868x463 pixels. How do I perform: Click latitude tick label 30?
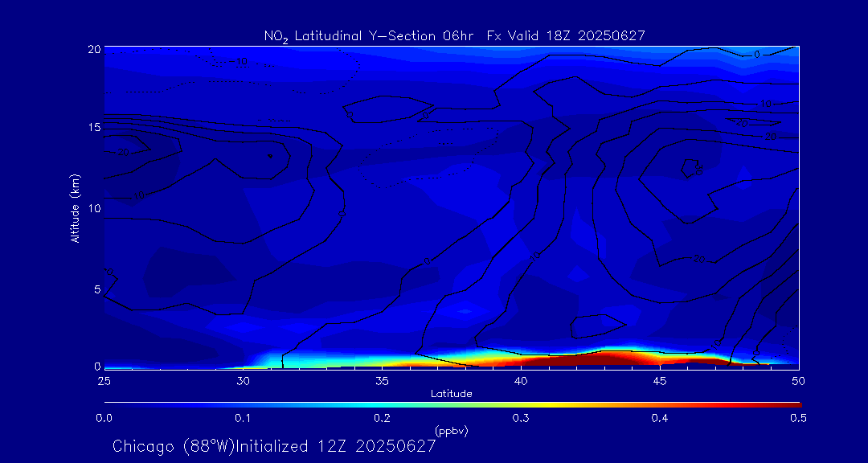point(243,381)
